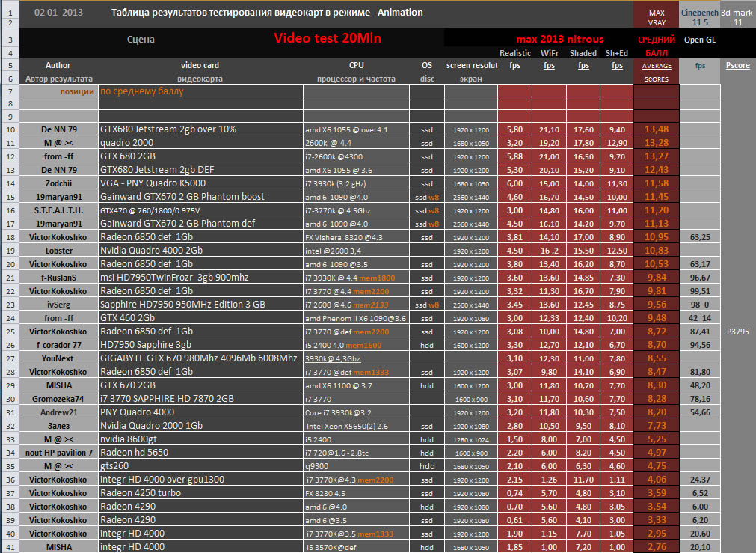756x553 pixels.
Task: Select row header 25
Action: (10, 332)
